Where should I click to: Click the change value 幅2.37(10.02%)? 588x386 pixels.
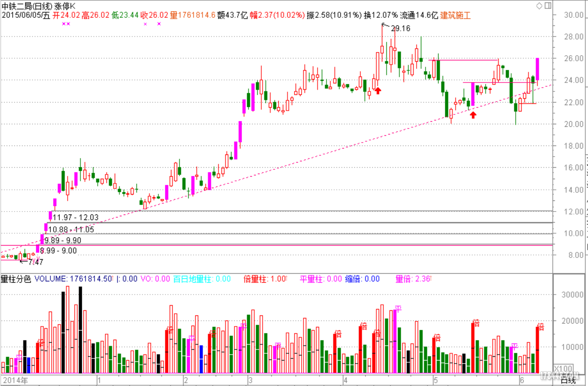tap(277, 15)
